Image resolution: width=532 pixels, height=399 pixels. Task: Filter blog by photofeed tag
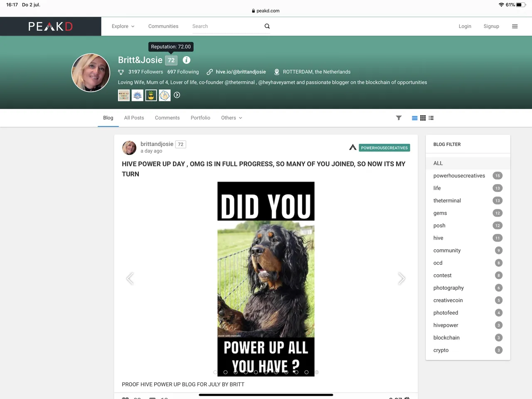click(468, 313)
